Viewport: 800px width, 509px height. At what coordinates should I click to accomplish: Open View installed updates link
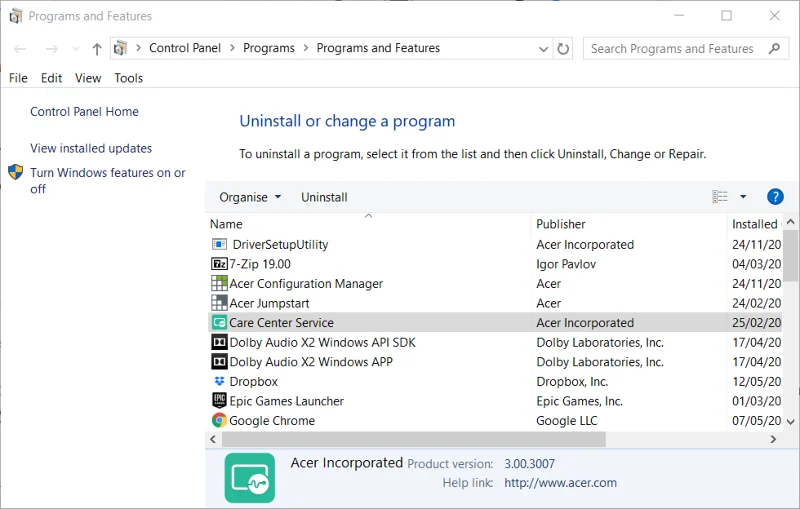pos(91,148)
